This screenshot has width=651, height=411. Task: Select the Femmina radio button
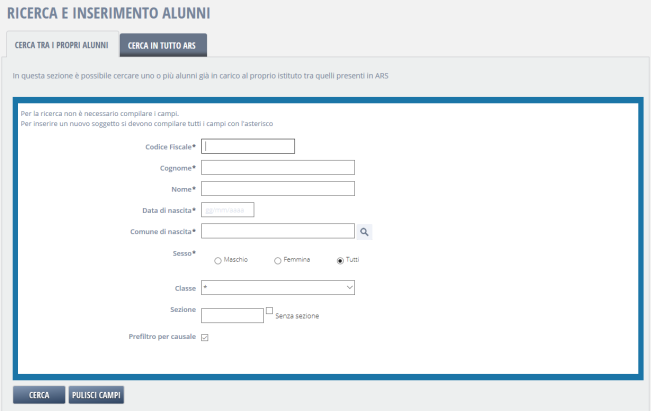point(277,260)
